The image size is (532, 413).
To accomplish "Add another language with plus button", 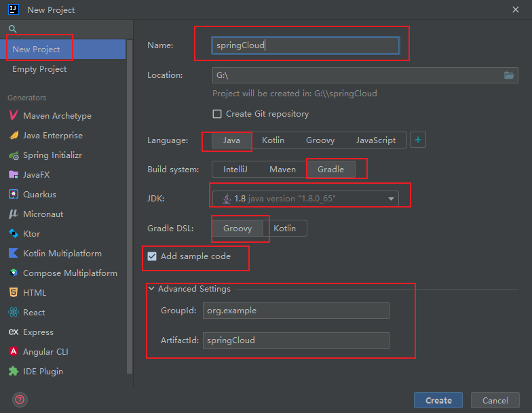I will coord(418,140).
